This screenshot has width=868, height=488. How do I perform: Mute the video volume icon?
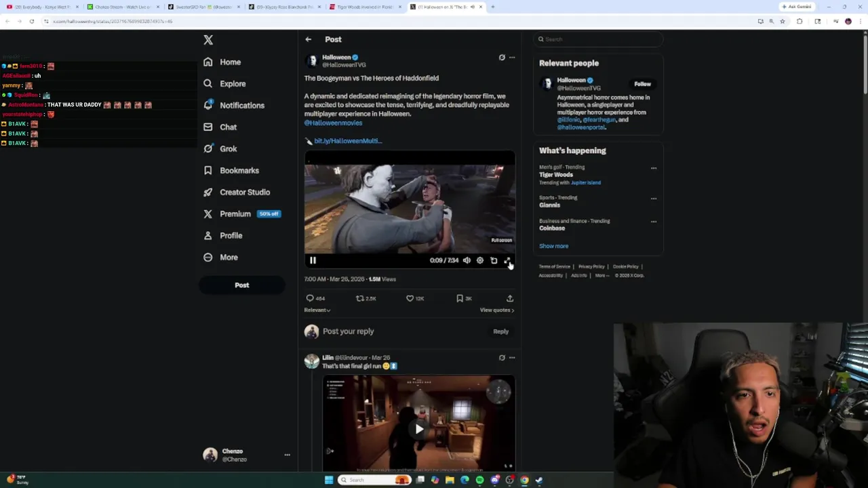467,260
